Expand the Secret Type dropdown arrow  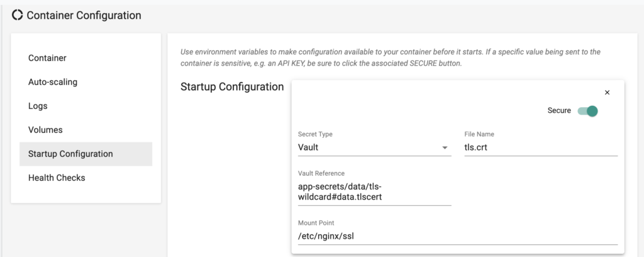point(445,147)
